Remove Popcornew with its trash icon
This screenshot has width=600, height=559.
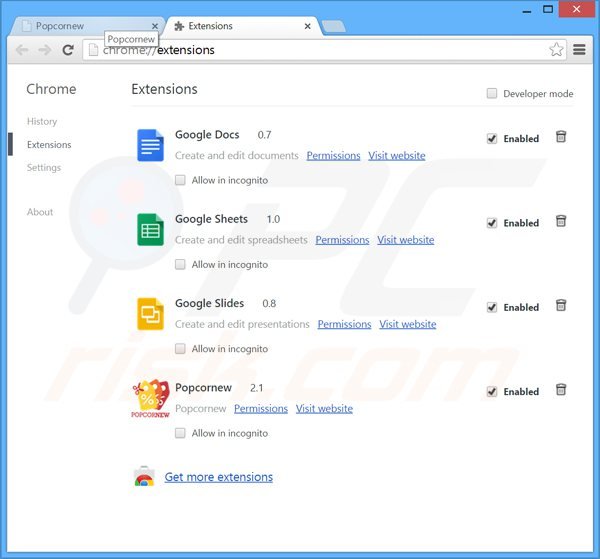(x=561, y=390)
